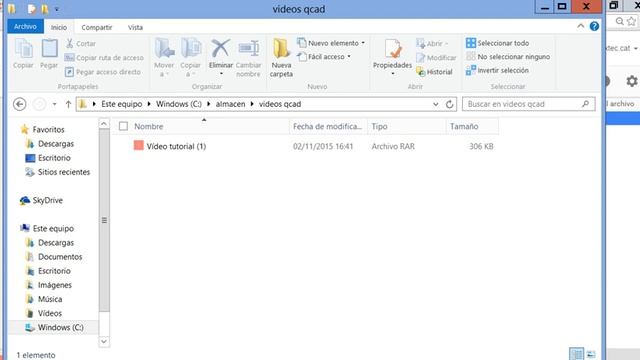Click the navigation pane scroll down arrow
Viewport: 640px width, 360px height.
(104, 341)
